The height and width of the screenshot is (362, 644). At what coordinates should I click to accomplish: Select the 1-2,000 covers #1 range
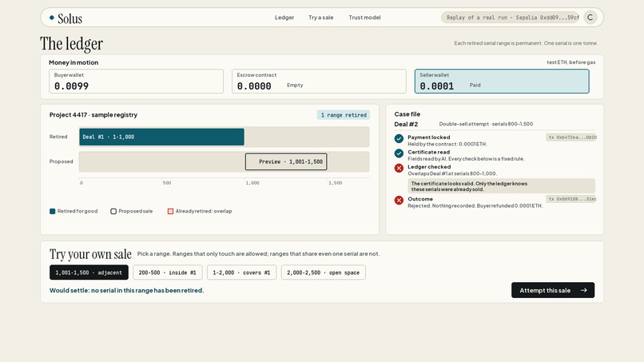[x=241, y=272]
